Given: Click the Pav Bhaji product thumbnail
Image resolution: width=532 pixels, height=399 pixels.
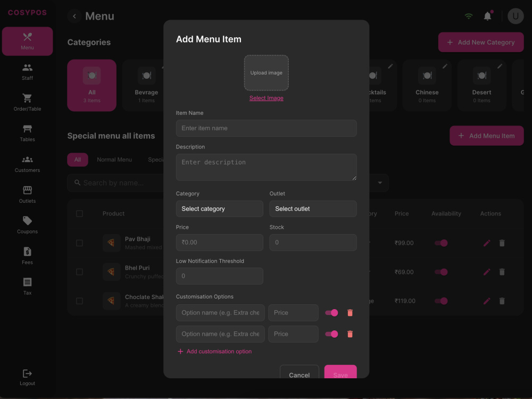Looking at the screenshot, I should pos(111,243).
